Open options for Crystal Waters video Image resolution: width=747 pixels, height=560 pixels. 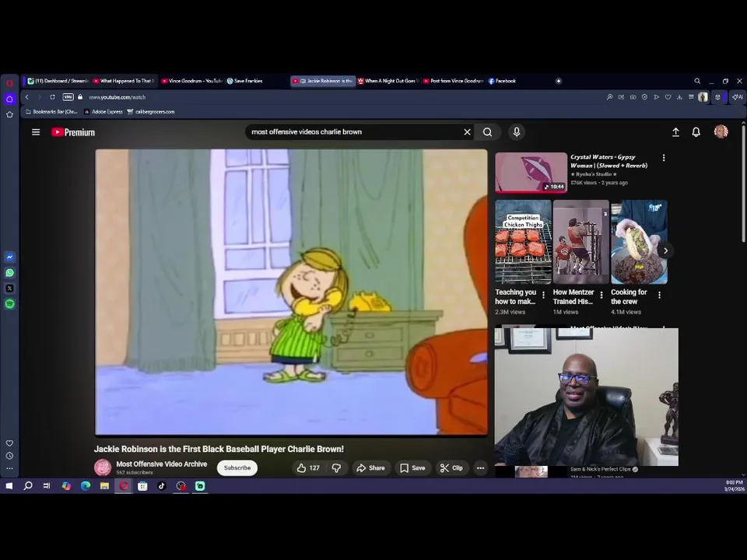[664, 158]
